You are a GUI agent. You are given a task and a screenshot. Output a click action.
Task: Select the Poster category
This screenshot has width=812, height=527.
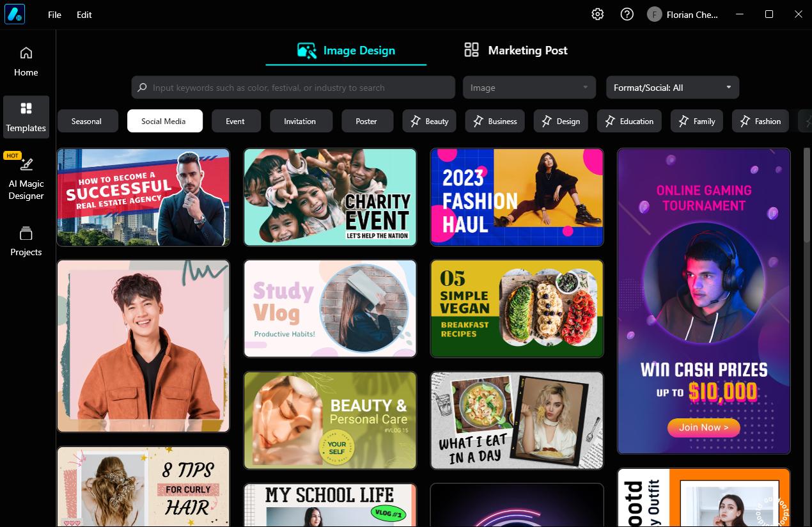tap(367, 121)
